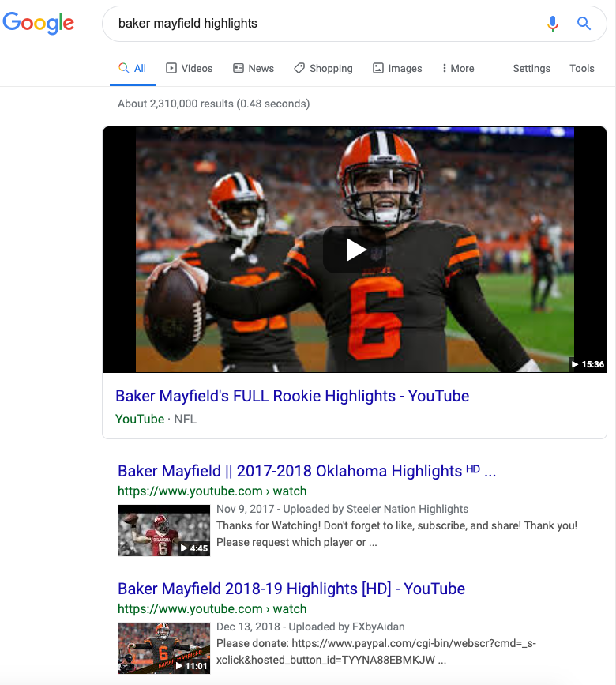This screenshot has height=685, width=616.
Task: Expand the More menu
Action: [x=458, y=69]
